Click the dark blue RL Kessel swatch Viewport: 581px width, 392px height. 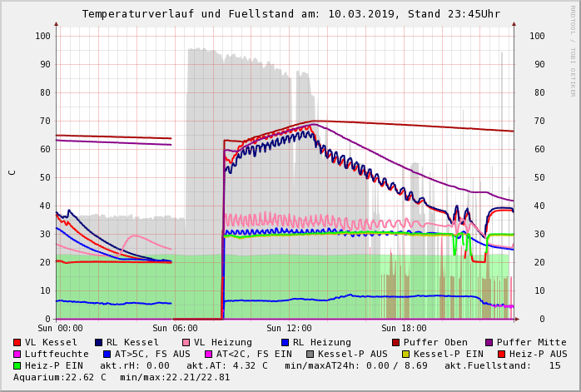(x=99, y=343)
